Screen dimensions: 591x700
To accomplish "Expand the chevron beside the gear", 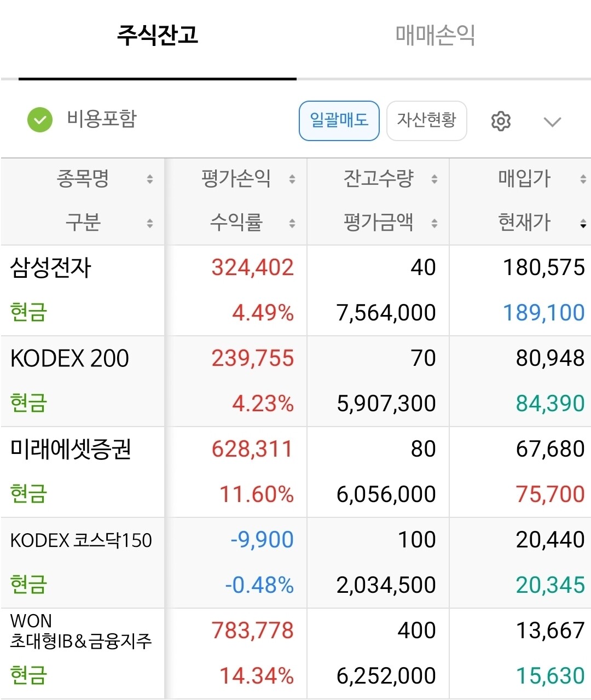I will [x=553, y=121].
